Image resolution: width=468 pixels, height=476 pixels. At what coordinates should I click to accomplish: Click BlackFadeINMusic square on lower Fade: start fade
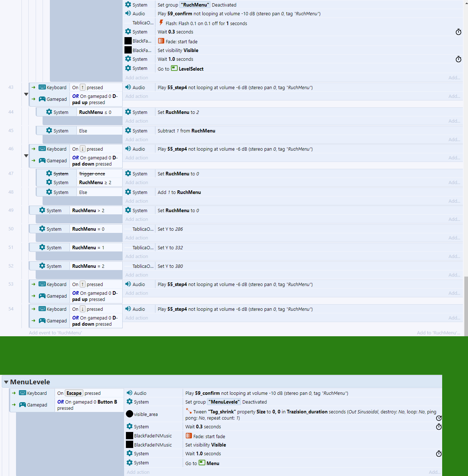click(130, 436)
